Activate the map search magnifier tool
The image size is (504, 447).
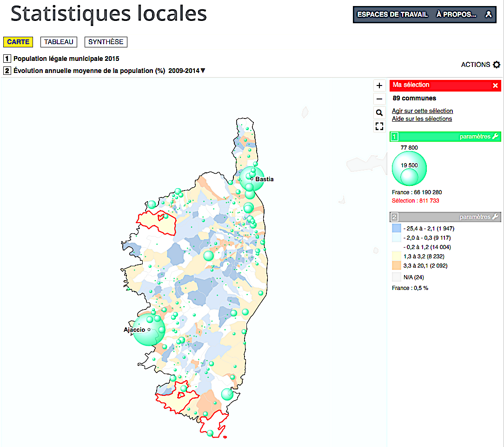coord(379,112)
